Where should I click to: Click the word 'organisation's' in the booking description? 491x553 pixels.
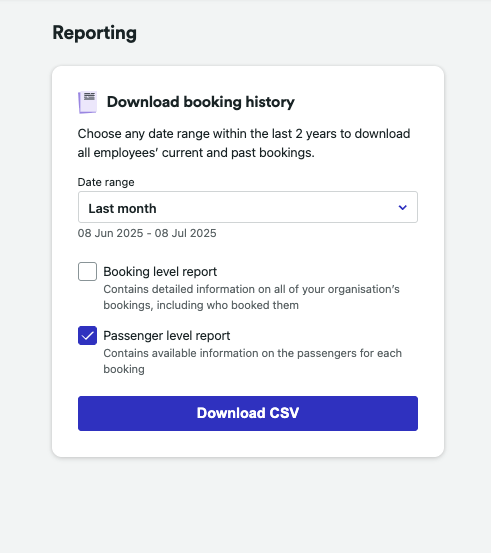coord(364,289)
